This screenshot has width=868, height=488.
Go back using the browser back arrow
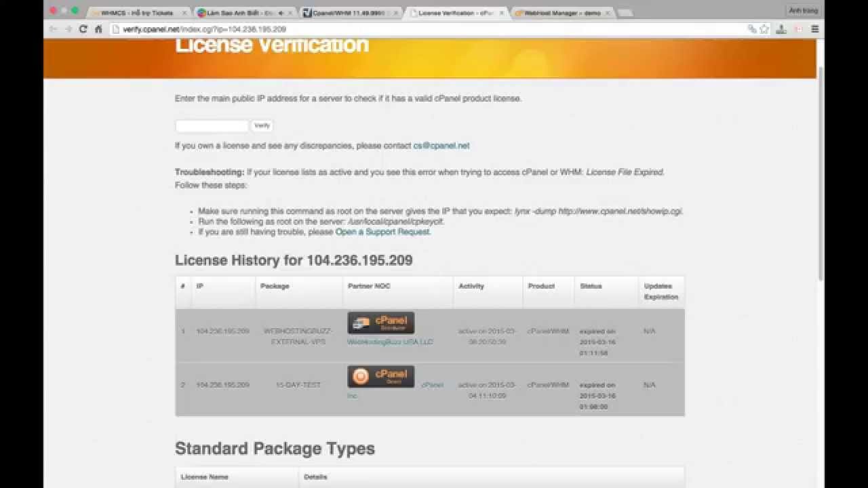tap(54, 29)
